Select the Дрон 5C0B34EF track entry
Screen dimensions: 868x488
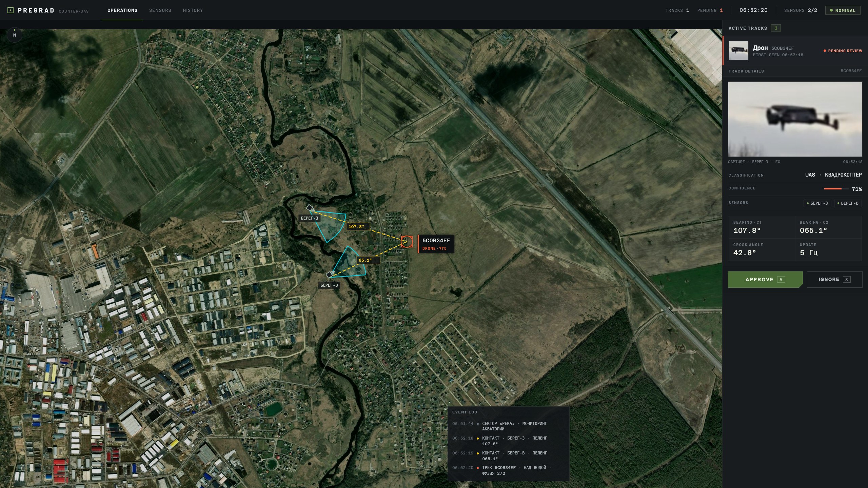(x=795, y=50)
